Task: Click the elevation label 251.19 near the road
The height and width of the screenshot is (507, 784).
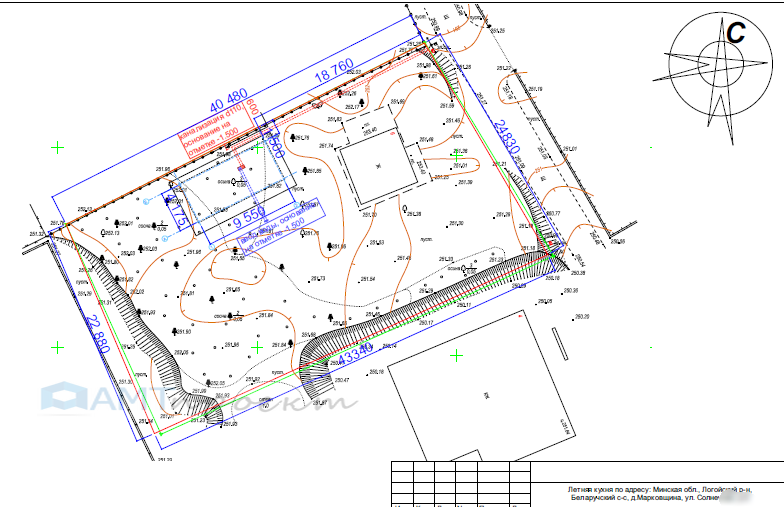Action: (x=534, y=91)
